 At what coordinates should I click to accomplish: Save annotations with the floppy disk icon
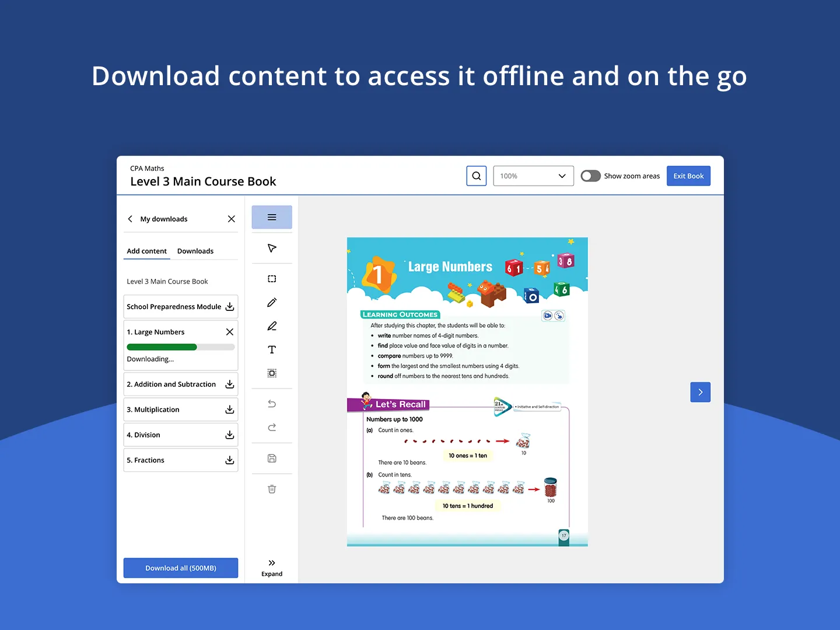coord(272,459)
